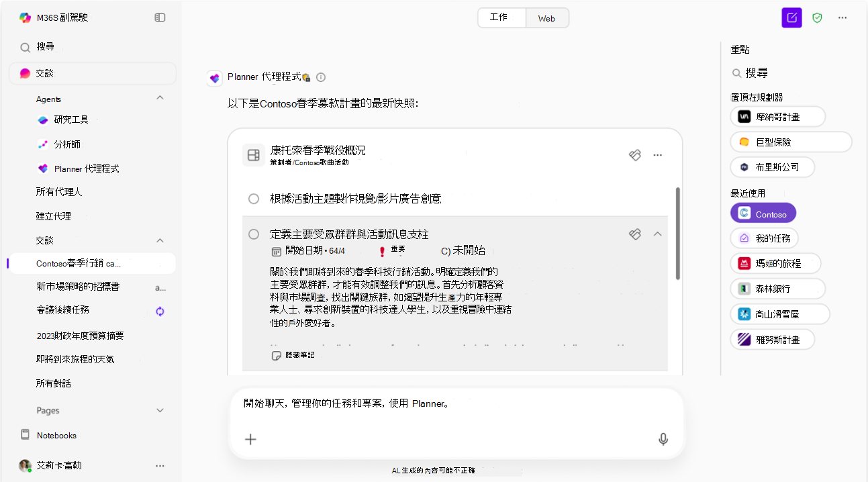Screen dimensions: 868x482
Task: Click the Planner icon on 定義主要受眾 task
Action: click(634, 234)
